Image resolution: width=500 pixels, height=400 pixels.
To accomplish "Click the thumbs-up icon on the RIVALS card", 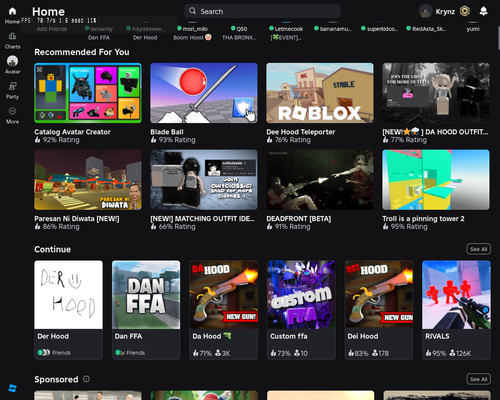I will [428, 353].
